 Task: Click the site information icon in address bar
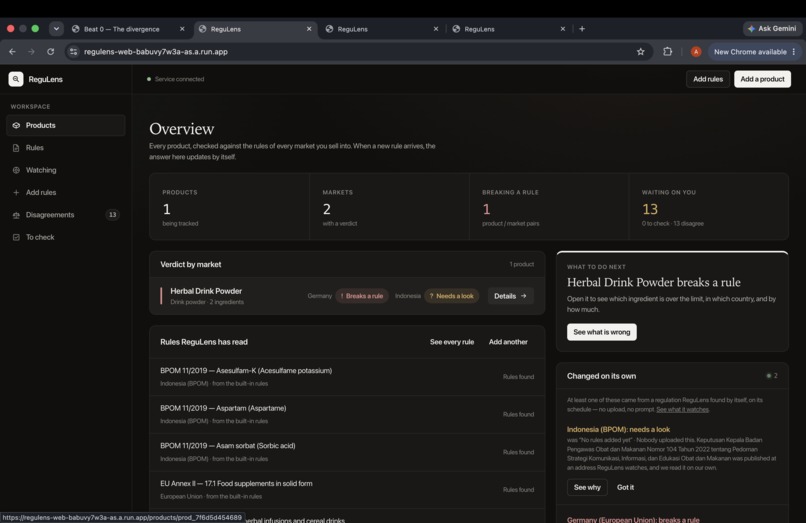pos(74,52)
